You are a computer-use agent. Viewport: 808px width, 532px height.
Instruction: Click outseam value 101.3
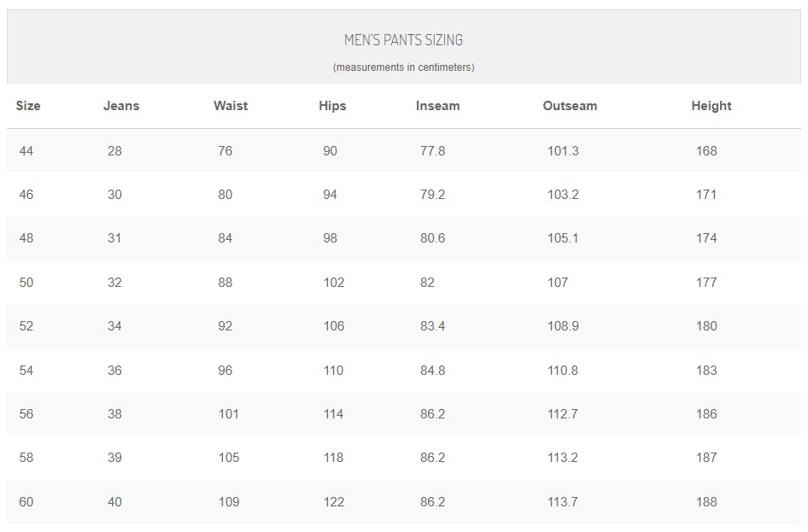pyautogui.click(x=563, y=151)
